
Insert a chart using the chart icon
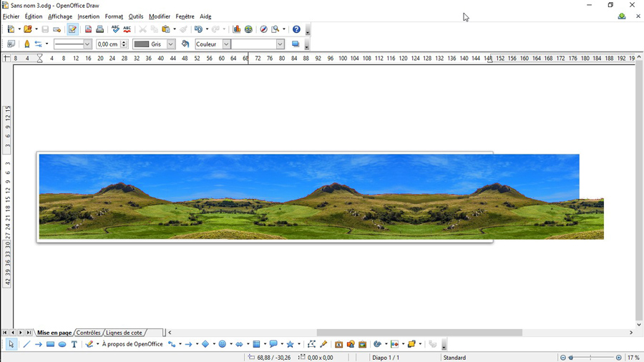237,29
